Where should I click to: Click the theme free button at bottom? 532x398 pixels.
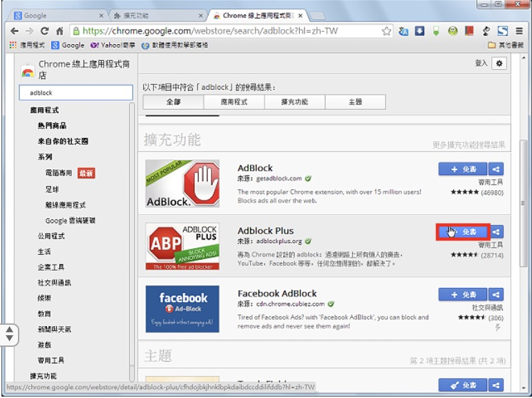(463, 385)
